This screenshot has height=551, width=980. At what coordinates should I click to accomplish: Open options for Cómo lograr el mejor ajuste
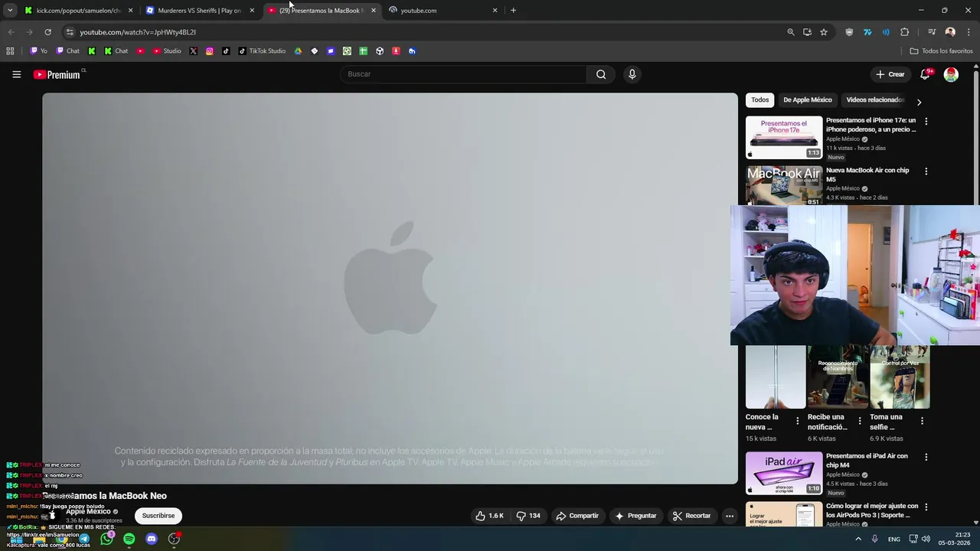pyautogui.click(x=926, y=507)
